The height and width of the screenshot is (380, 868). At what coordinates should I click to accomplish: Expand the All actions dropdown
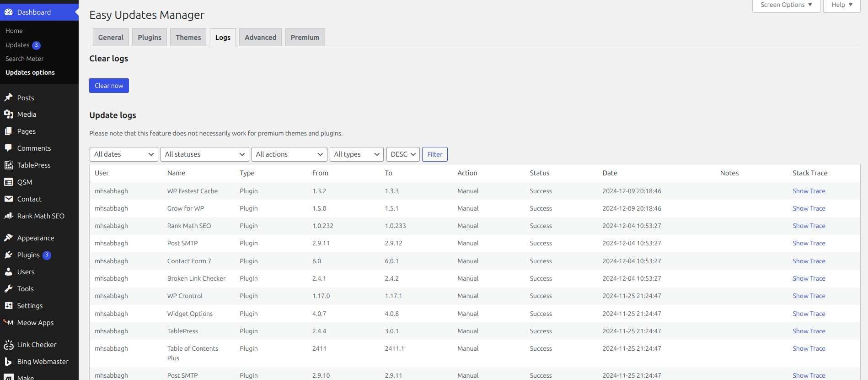point(289,154)
